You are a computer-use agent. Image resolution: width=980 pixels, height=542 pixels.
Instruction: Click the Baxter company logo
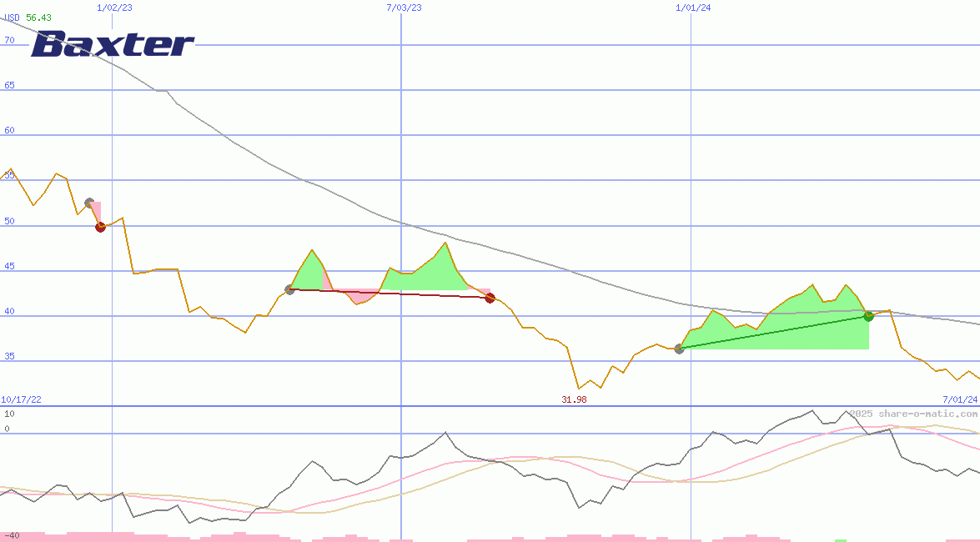pyautogui.click(x=112, y=44)
